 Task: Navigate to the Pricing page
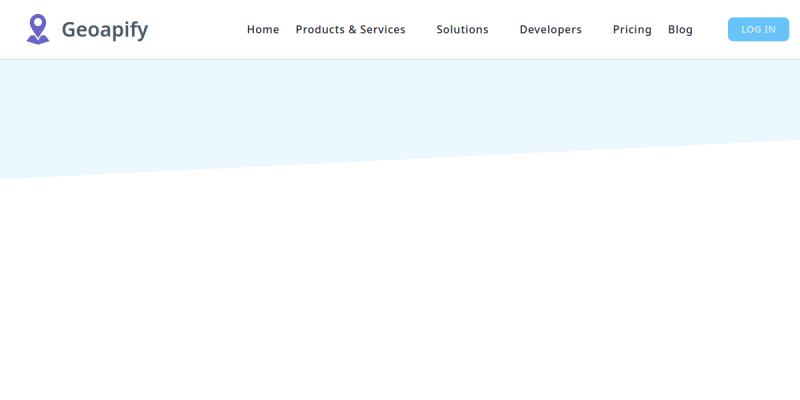[632, 30]
